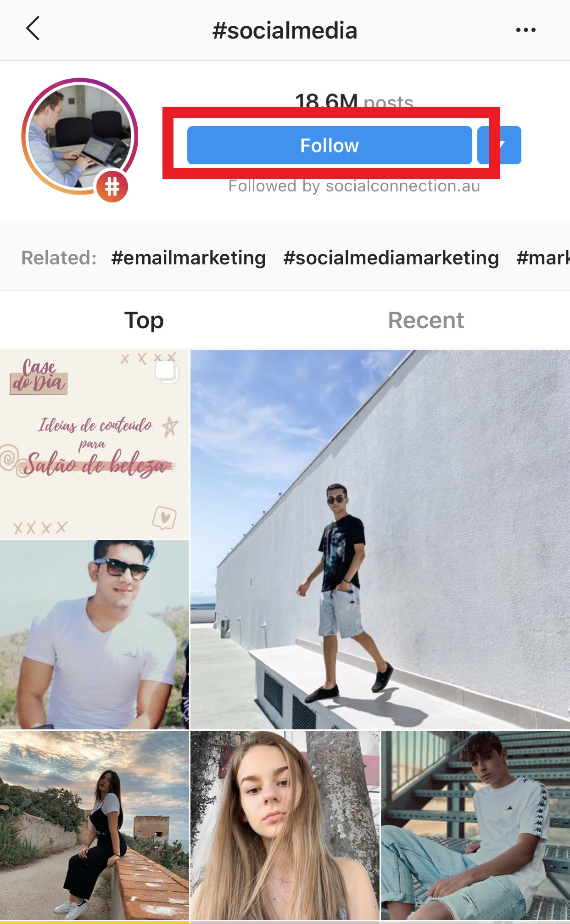Viewport: 570px width, 924px height.
Task: Open the Salão de beleza carousel post
Action: [95, 444]
